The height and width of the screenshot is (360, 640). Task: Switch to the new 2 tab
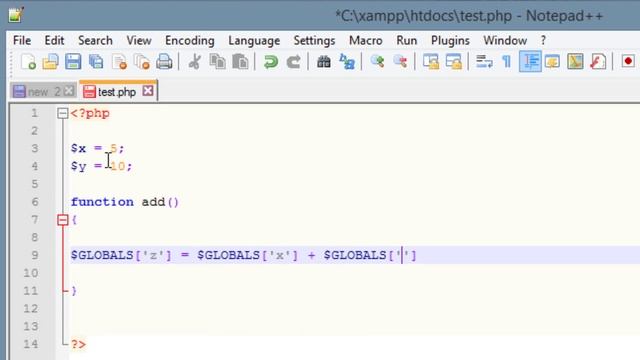[x=43, y=91]
